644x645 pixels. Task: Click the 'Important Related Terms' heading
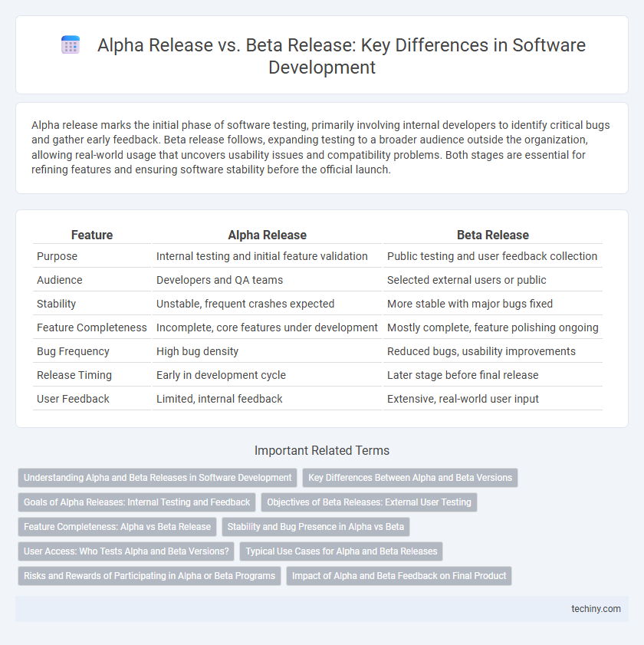322,450
